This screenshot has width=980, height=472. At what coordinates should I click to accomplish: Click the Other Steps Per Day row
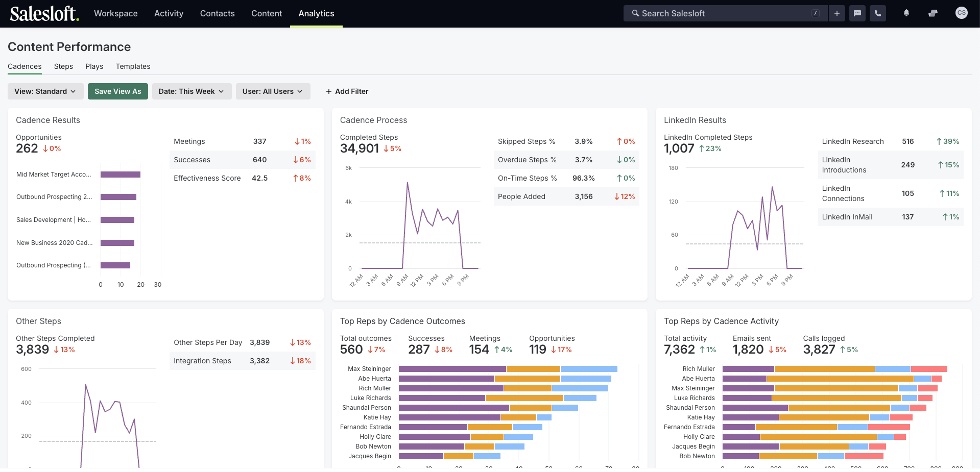tap(242, 342)
